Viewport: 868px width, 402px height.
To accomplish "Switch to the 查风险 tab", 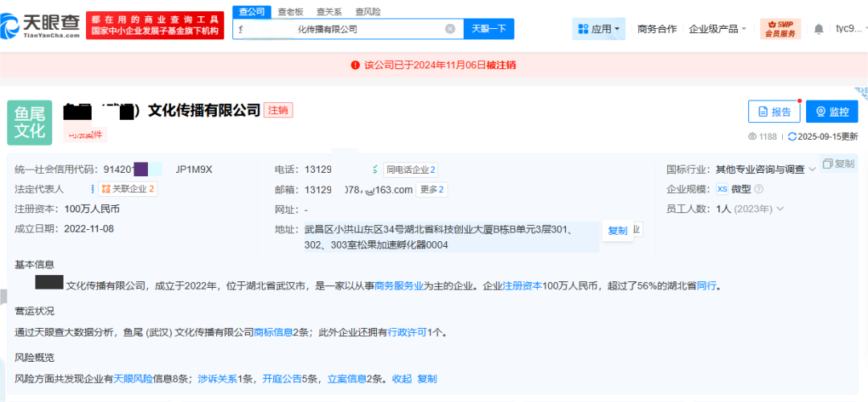I will pyautogui.click(x=368, y=11).
